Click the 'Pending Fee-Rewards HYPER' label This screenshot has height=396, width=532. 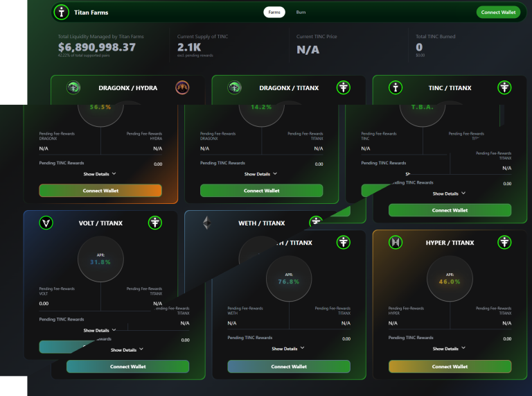pyautogui.click(x=406, y=311)
